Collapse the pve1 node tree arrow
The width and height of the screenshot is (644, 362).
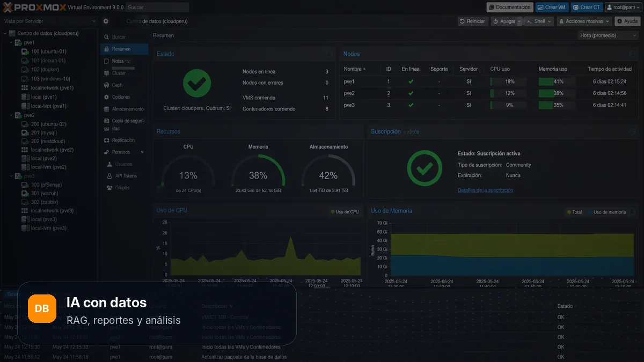click(x=11, y=42)
